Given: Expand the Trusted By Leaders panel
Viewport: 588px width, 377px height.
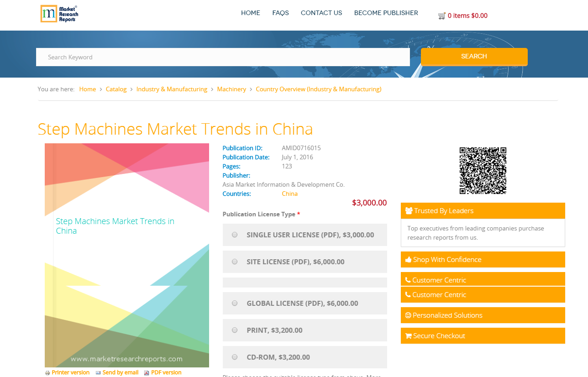Looking at the screenshot, I should point(483,211).
